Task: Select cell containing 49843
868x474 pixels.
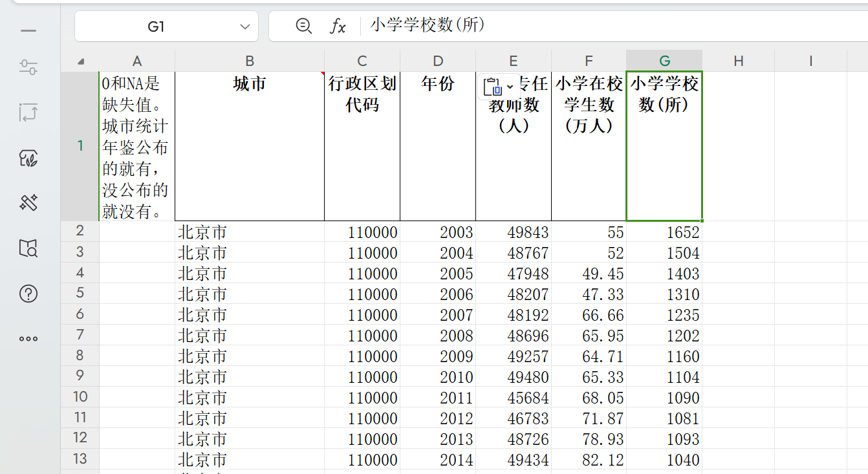Action: pyautogui.click(x=514, y=232)
